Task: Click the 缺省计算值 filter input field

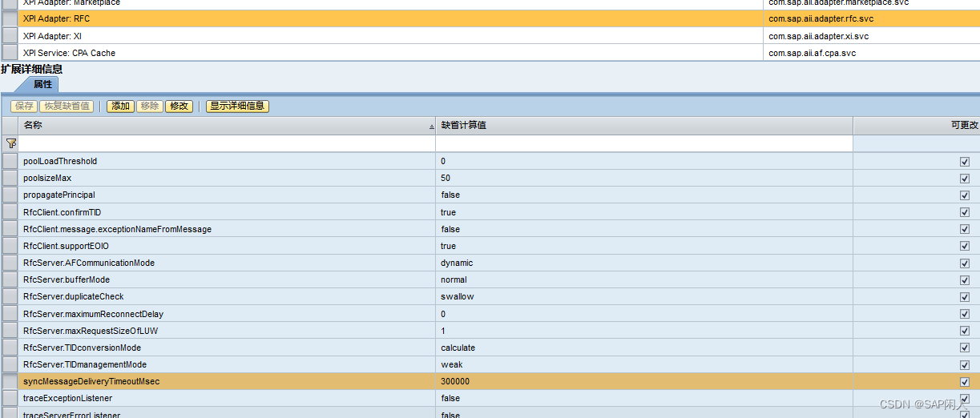Action: (644, 143)
